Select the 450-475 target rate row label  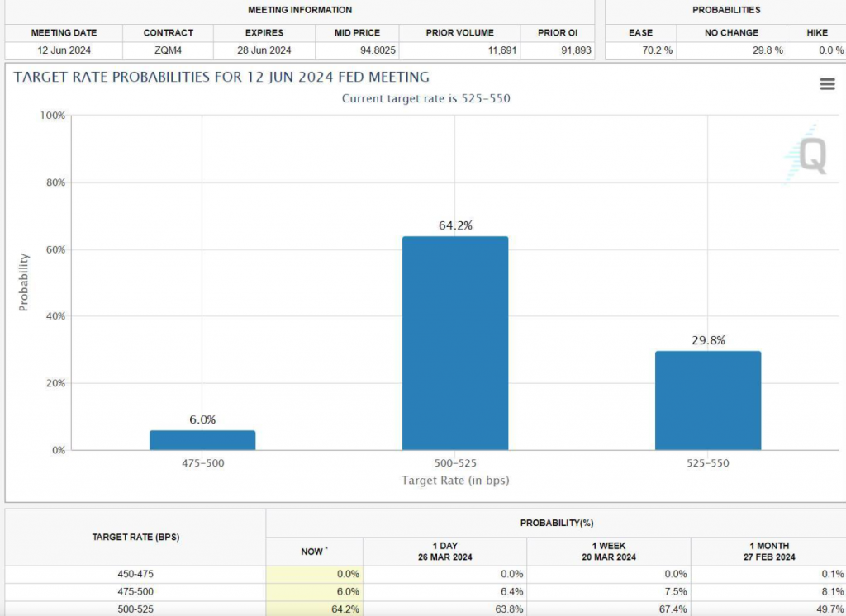point(135,574)
